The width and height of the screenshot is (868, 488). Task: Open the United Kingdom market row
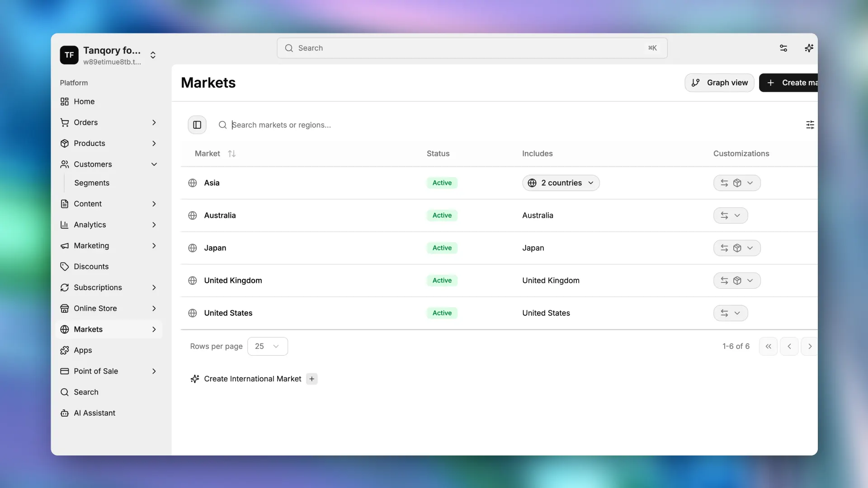point(499,281)
